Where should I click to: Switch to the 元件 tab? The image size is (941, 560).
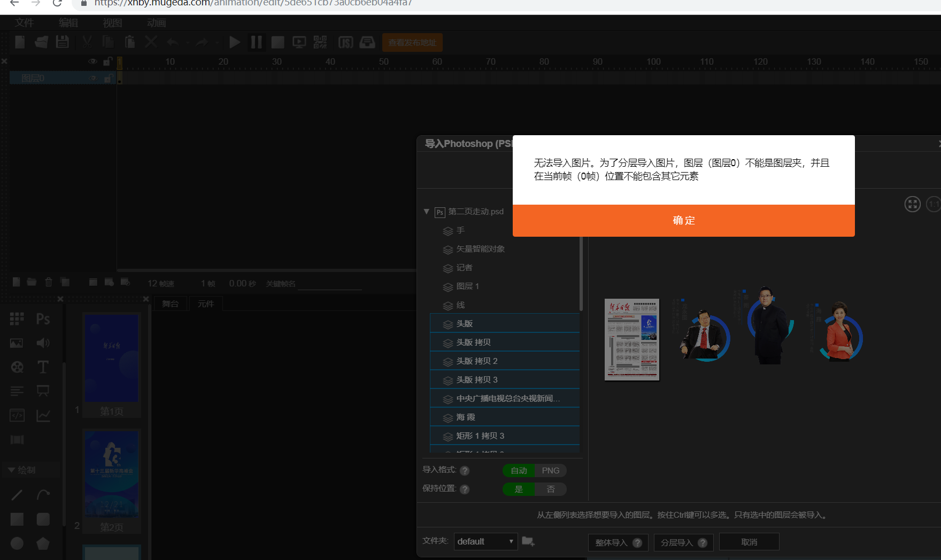[x=206, y=304]
